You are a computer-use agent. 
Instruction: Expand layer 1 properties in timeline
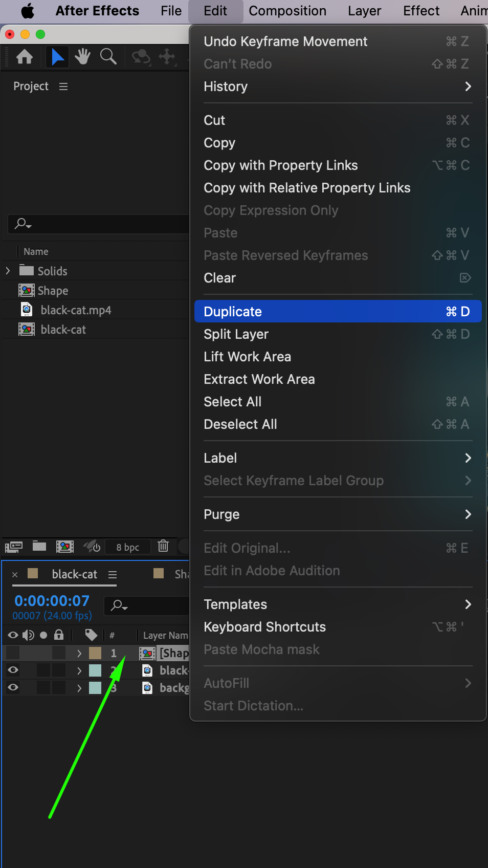point(79,653)
